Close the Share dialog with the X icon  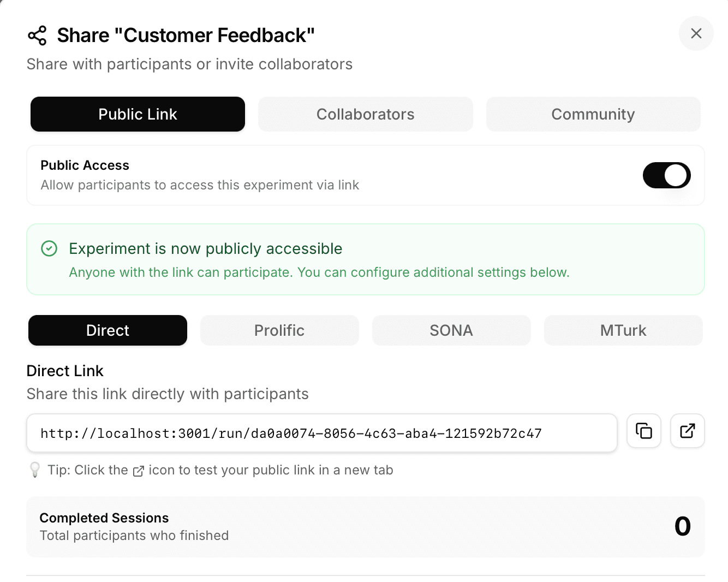tap(696, 33)
